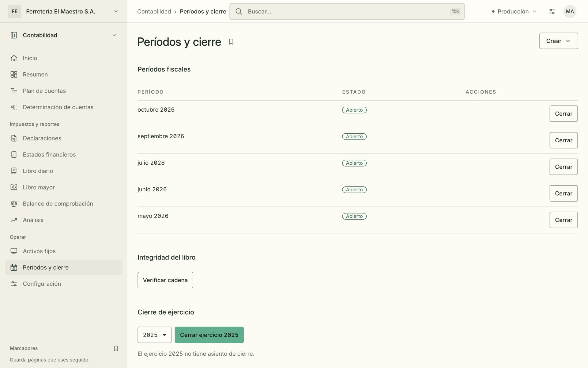Click the Libro diario icon
The width and height of the screenshot is (588, 368).
point(14,171)
